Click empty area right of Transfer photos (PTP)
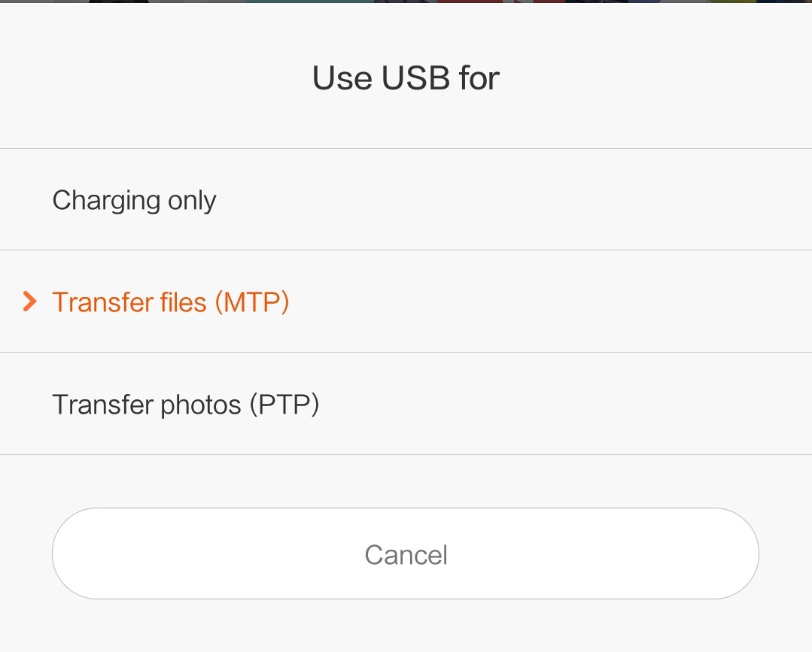 pos(564,404)
